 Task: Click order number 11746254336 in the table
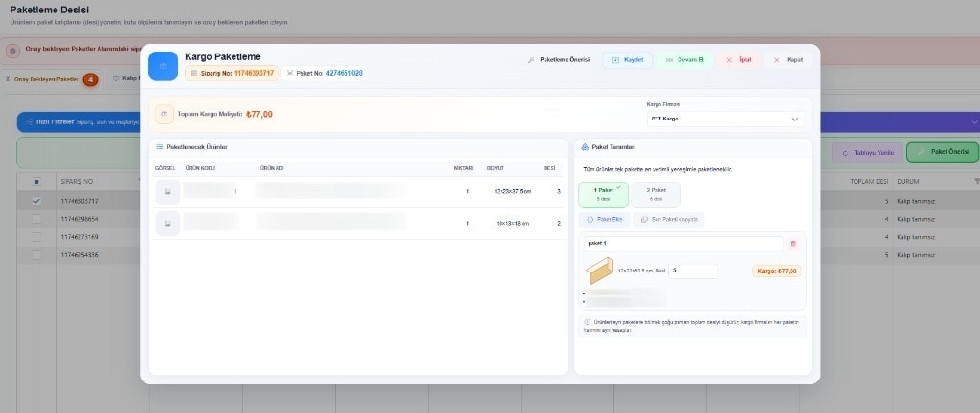pyautogui.click(x=79, y=255)
